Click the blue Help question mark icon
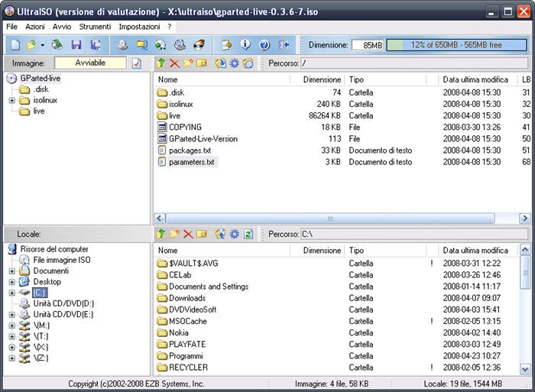Image resolution: width=535 pixels, height=392 pixels. [264, 44]
